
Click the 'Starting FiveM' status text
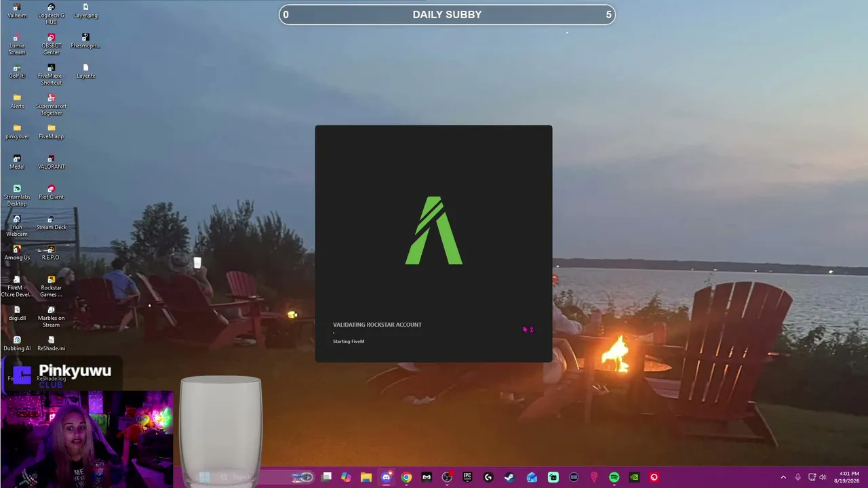click(x=349, y=341)
